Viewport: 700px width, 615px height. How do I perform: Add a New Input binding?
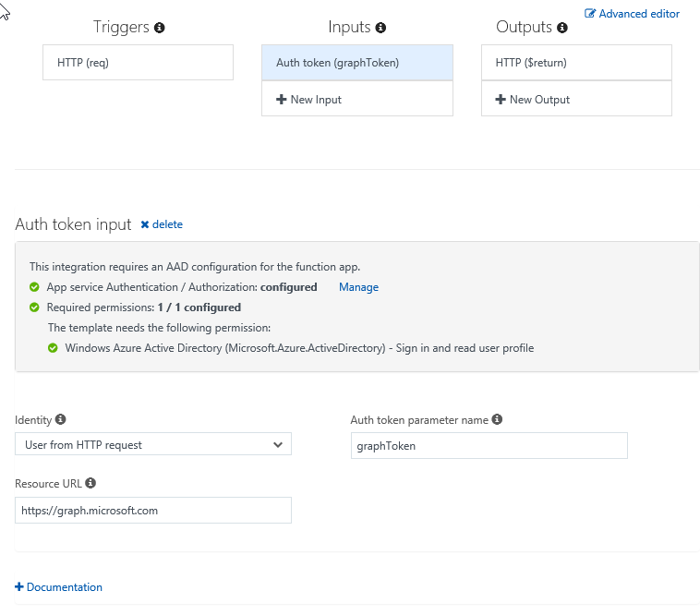[x=356, y=99]
